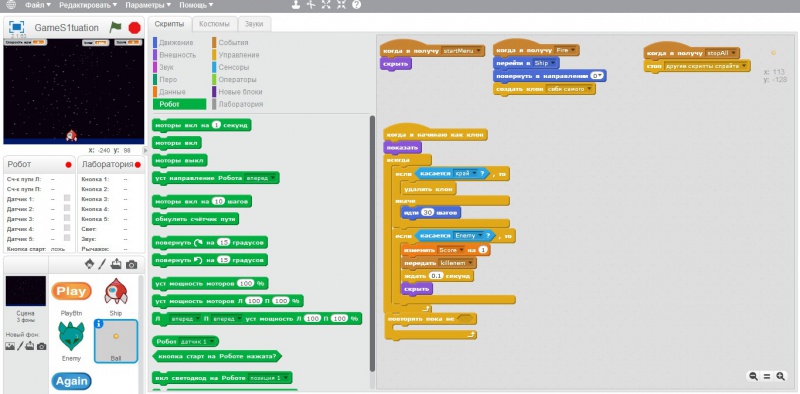The image size is (800, 394).
Task: Open Лаборатория block category
Action: [240, 104]
